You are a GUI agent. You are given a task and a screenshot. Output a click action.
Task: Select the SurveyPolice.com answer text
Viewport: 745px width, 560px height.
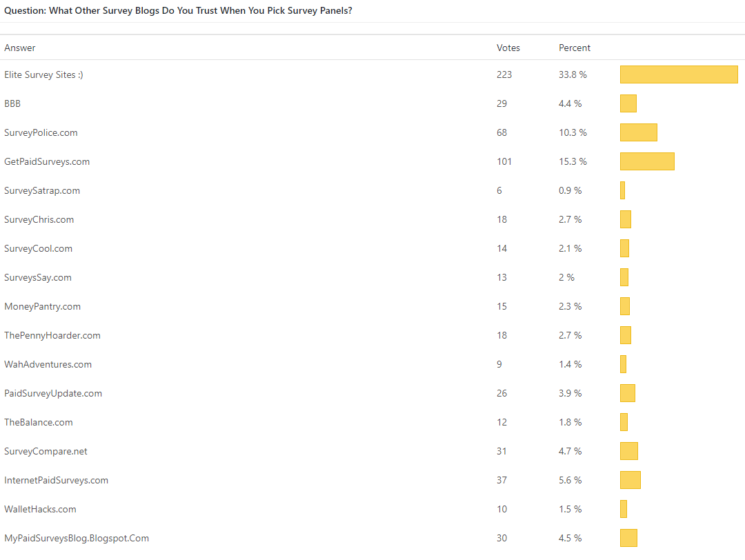tap(41, 132)
